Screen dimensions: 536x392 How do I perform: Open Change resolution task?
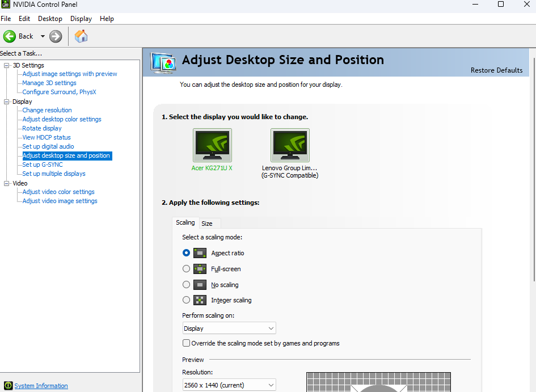pyautogui.click(x=47, y=110)
